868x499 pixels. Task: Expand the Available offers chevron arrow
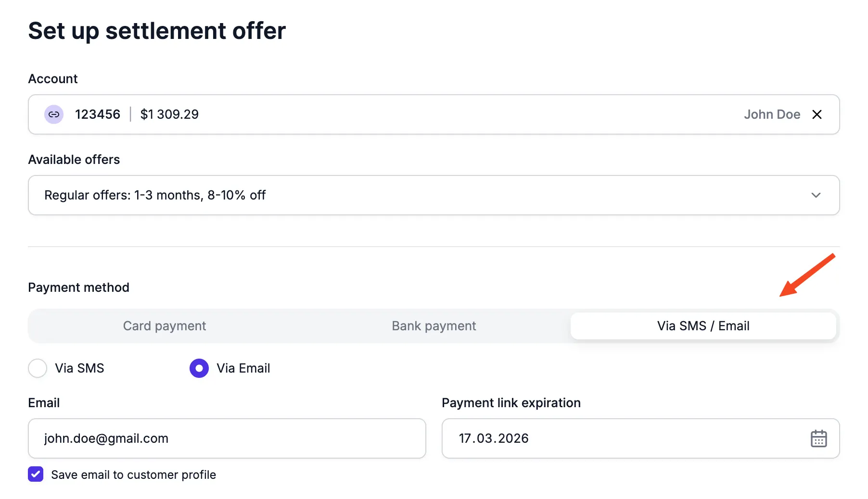tap(816, 195)
